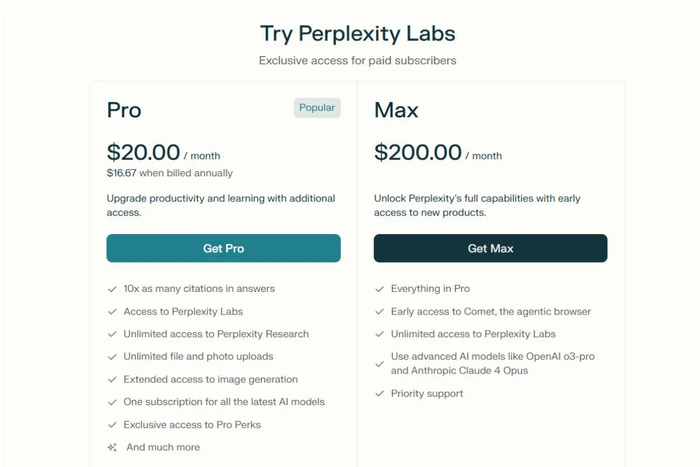
Task: Click checkmark next to Extended access to image generation
Action: pos(112,380)
